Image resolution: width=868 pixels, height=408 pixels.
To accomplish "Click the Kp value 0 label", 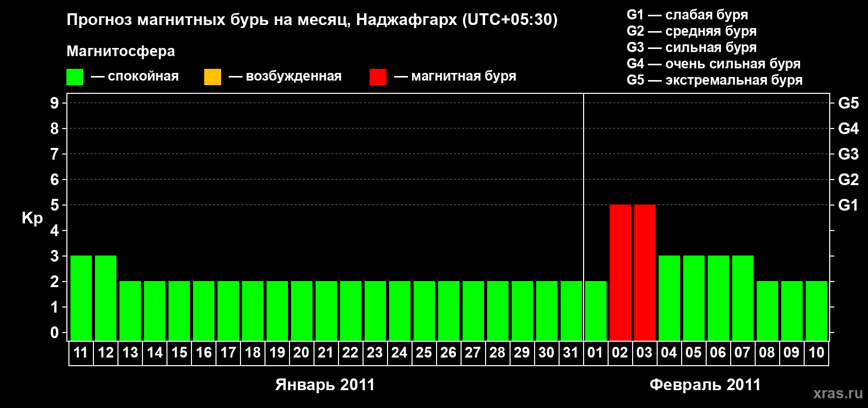I will (55, 333).
